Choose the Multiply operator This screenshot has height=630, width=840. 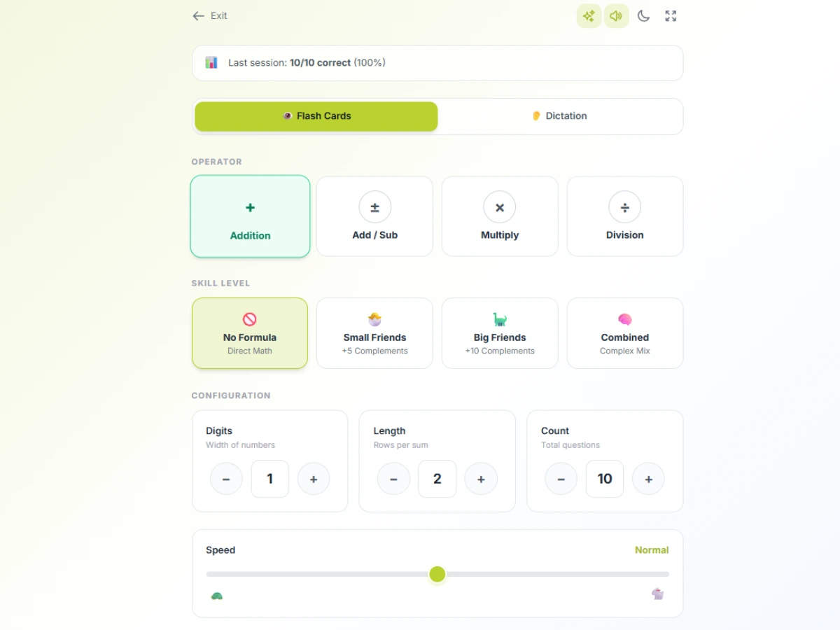coord(500,216)
